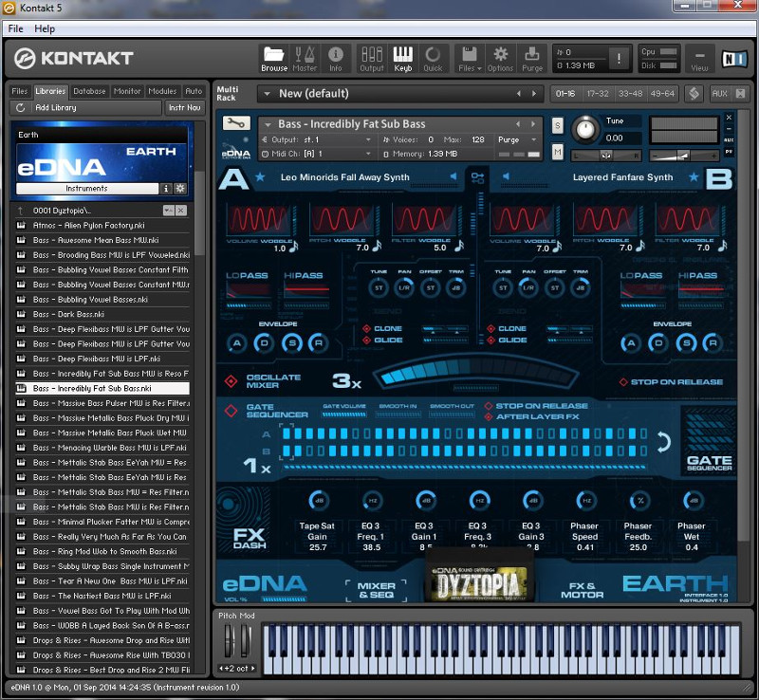
Task: Adjust the instrument Tune knob
Action: [x=585, y=129]
